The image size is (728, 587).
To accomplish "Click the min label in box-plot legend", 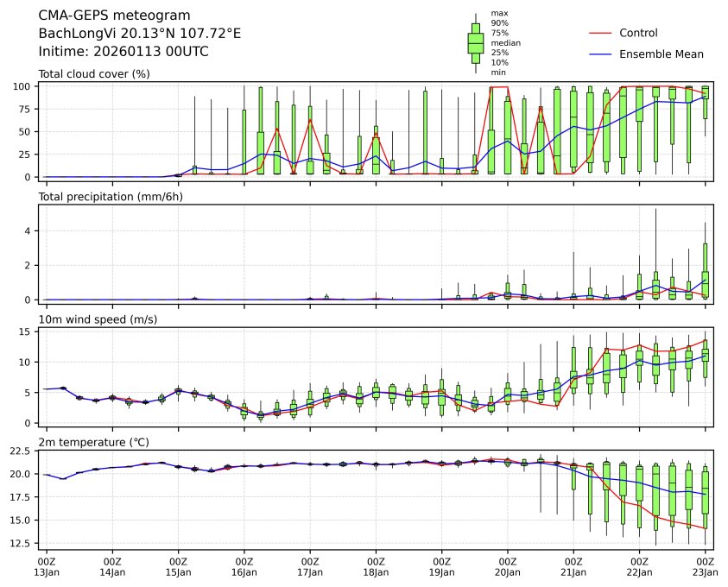I will tap(498, 73).
